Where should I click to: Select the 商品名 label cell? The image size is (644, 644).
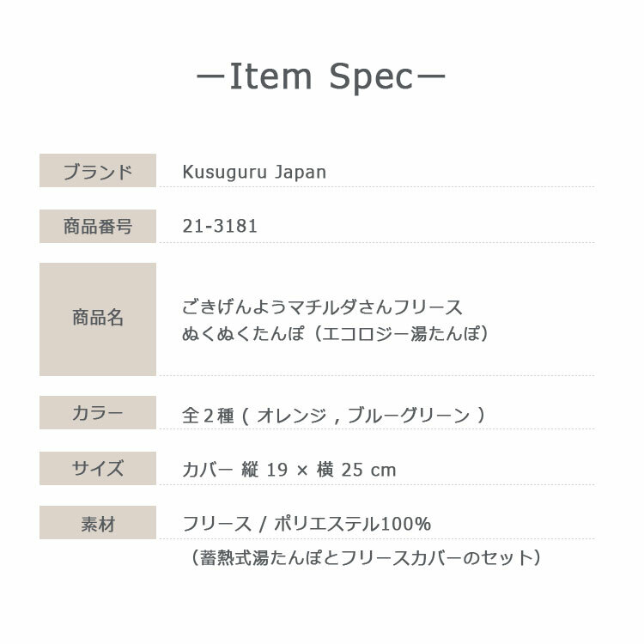coord(98,319)
